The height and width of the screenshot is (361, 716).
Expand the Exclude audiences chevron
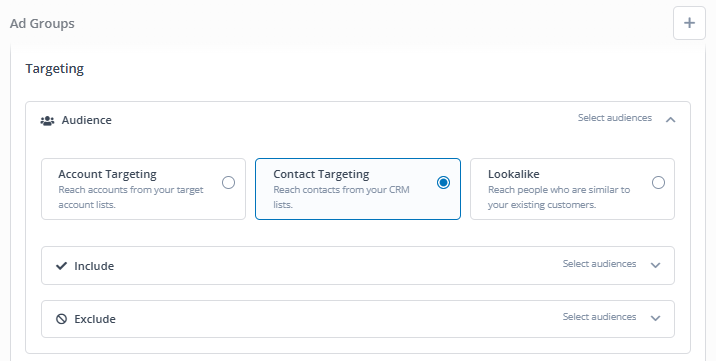tap(655, 318)
